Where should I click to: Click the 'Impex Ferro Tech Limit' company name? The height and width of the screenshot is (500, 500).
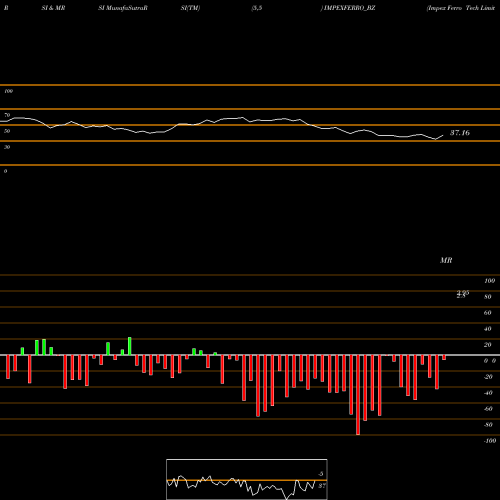click(x=461, y=8)
